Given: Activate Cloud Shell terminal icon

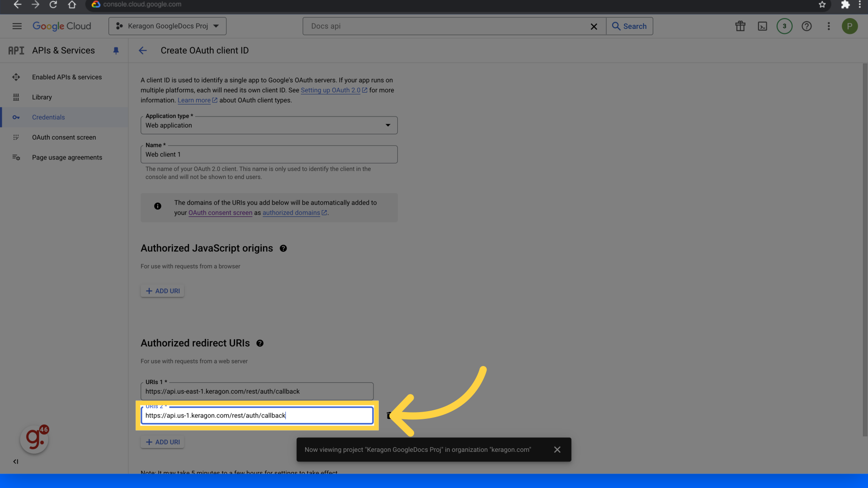Looking at the screenshot, I should click(x=763, y=26).
